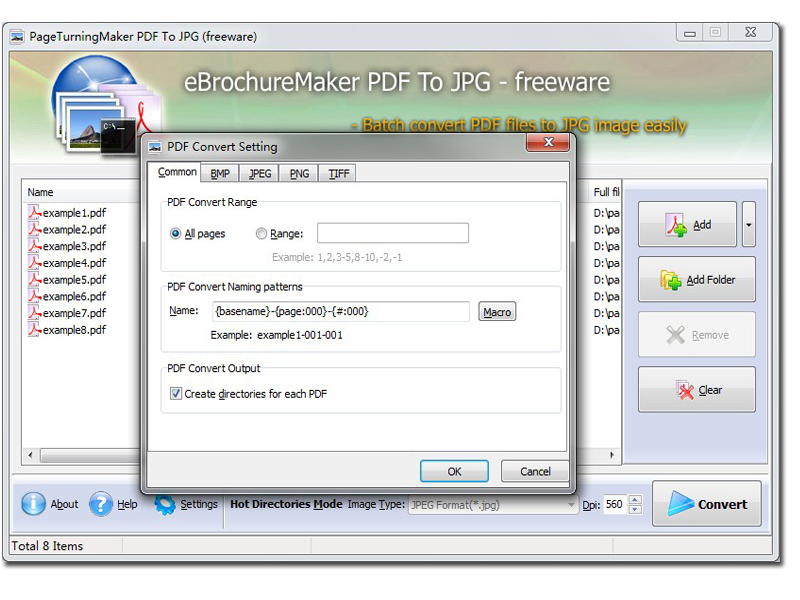Click the PDF icon beside example4.pdf

(34, 263)
